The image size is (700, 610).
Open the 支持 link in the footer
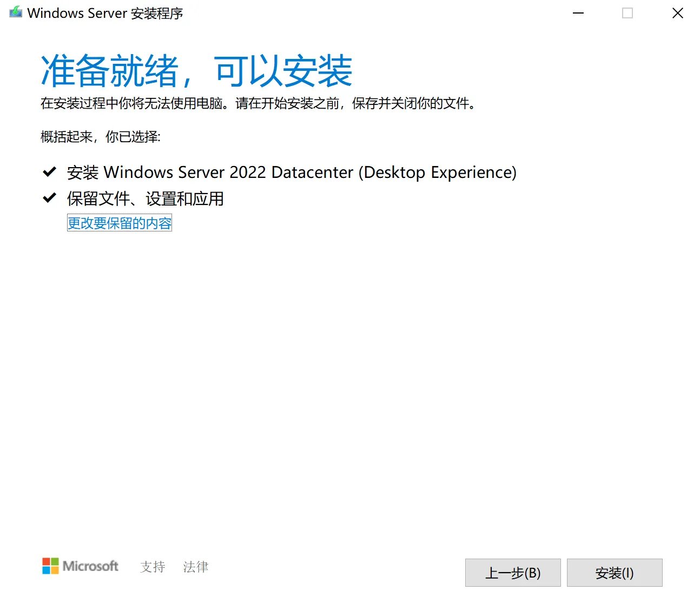(153, 567)
